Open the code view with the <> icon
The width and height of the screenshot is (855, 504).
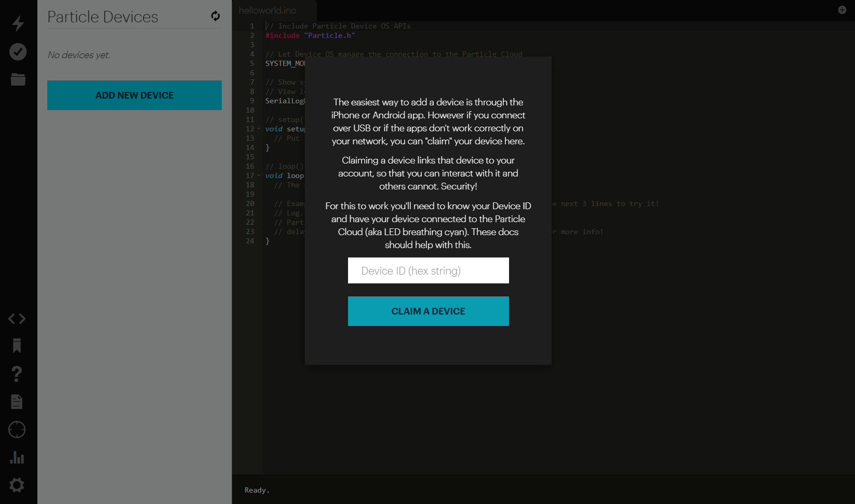(17, 318)
